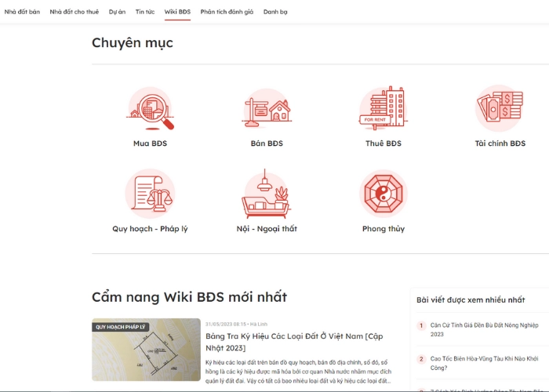
Task: Open Cao Tốc Biên Hòa-Vũng Tàu article
Action: pos(484,363)
